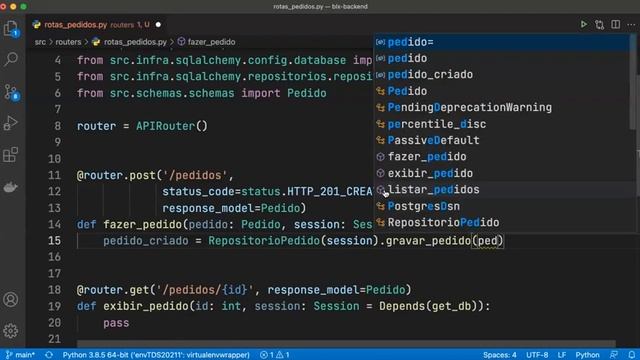Image resolution: width=640 pixels, height=360 pixels.
Task: Open the Docker view in the activity bar
Action: click(11, 187)
